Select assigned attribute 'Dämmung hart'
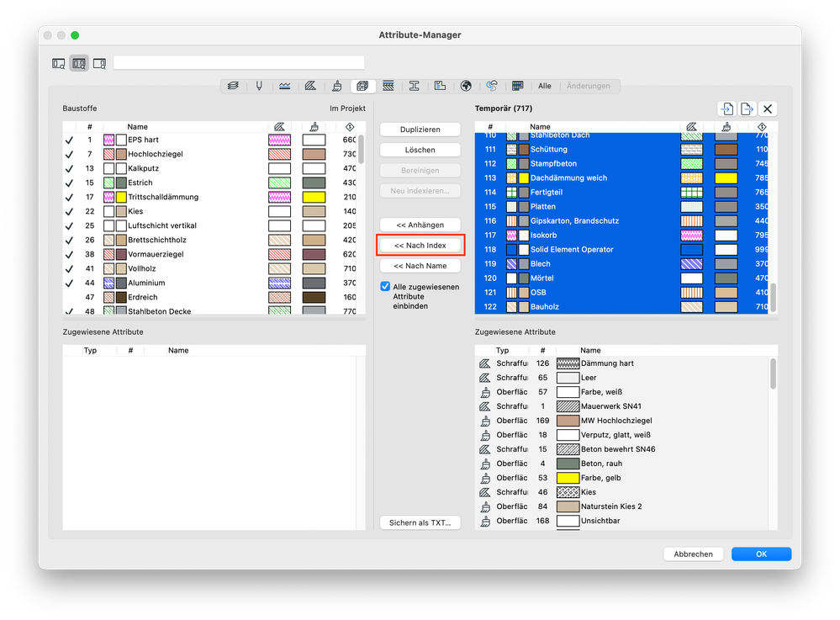Screen dimensions: 840x620 (622, 363)
